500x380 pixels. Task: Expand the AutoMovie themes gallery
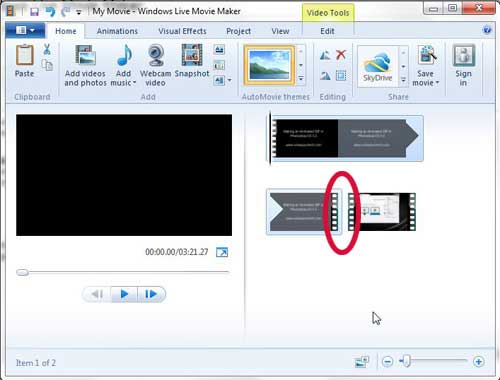tap(301, 79)
